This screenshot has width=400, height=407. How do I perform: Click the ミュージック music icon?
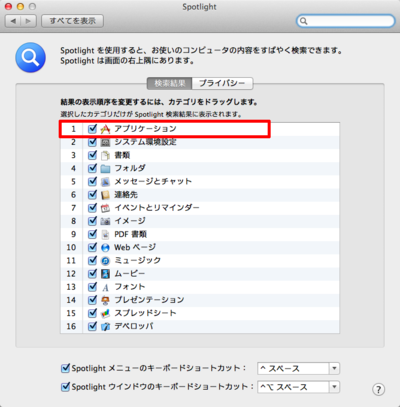click(x=105, y=261)
